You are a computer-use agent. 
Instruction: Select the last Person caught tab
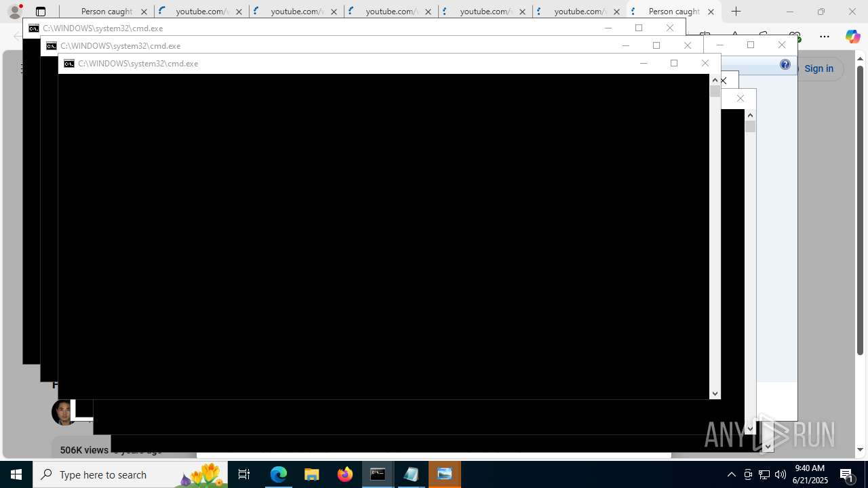point(673,12)
